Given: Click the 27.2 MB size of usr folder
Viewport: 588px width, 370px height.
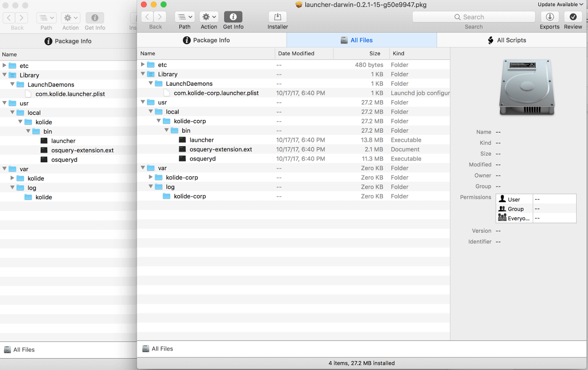Looking at the screenshot, I should [372, 102].
